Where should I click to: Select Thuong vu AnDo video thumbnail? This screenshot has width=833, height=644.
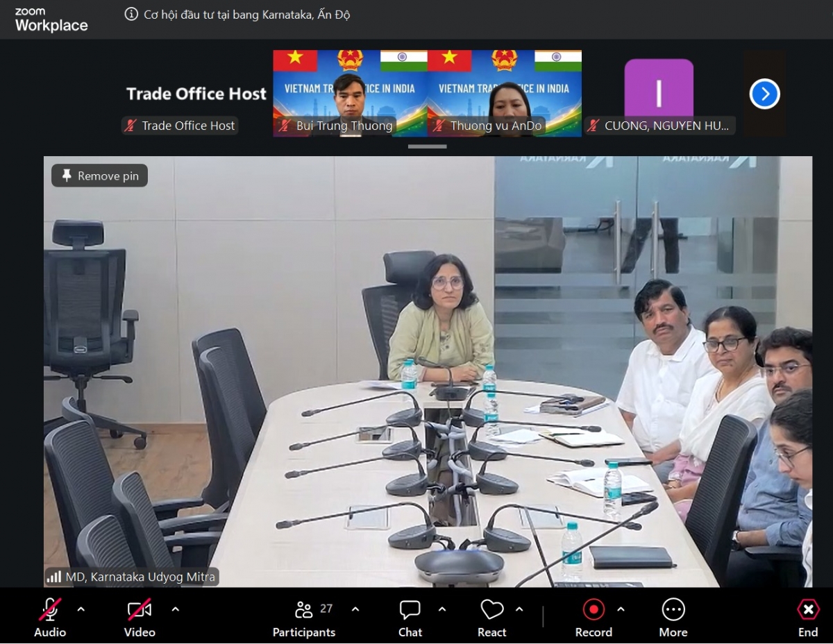pyautogui.click(x=504, y=93)
